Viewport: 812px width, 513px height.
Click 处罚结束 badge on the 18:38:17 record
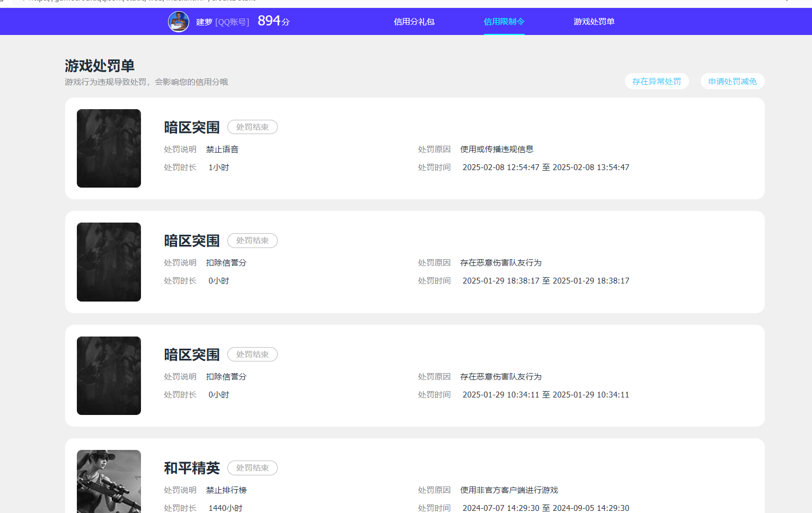[x=252, y=241]
